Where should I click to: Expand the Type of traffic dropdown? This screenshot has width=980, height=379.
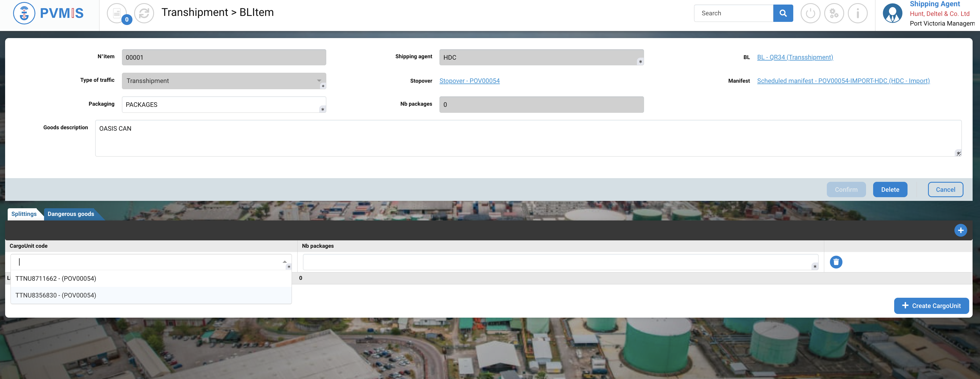click(319, 81)
